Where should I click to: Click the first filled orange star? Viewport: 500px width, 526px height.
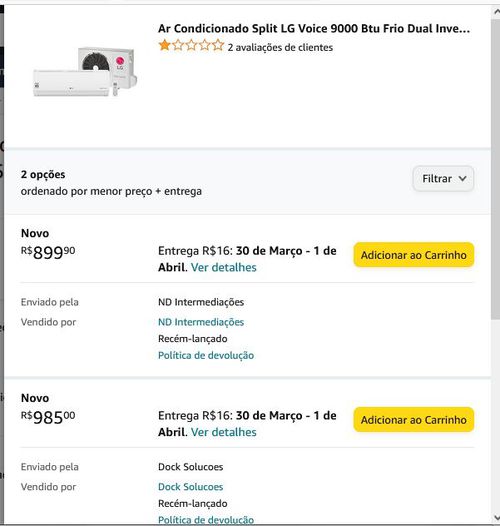[164, 45]
